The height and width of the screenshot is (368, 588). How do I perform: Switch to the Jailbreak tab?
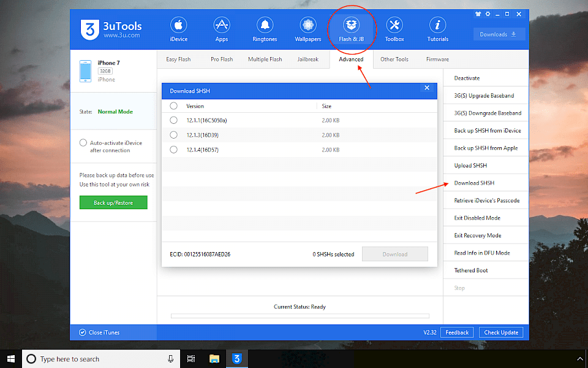click(x=308, y=59)
